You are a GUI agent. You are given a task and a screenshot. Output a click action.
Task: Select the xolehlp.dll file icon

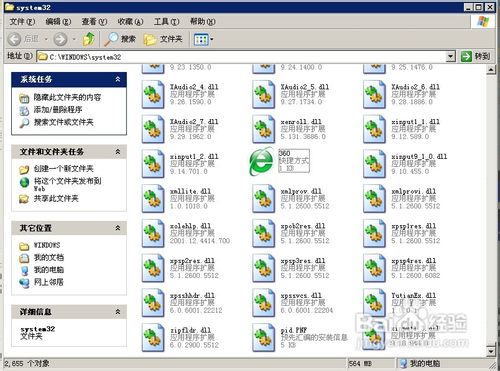153,233
